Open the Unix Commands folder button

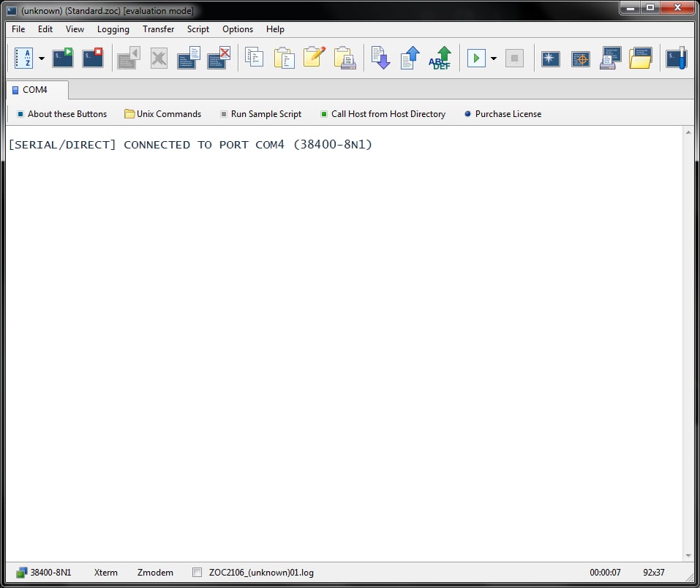(x=163, y=114)
